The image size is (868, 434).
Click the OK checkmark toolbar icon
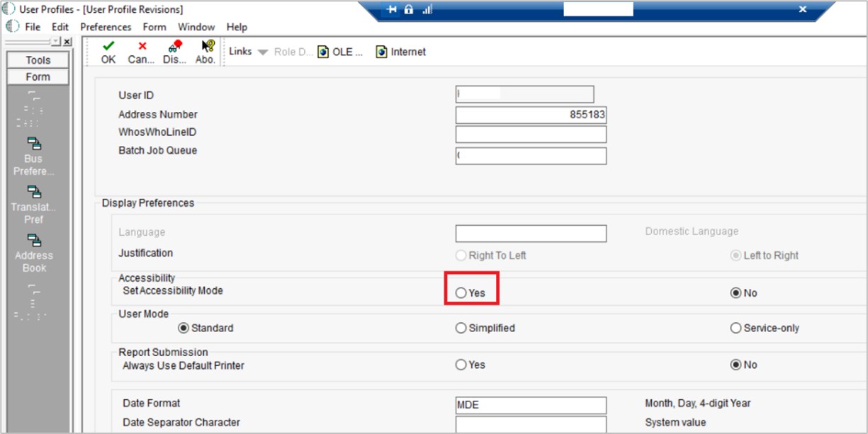108,46
